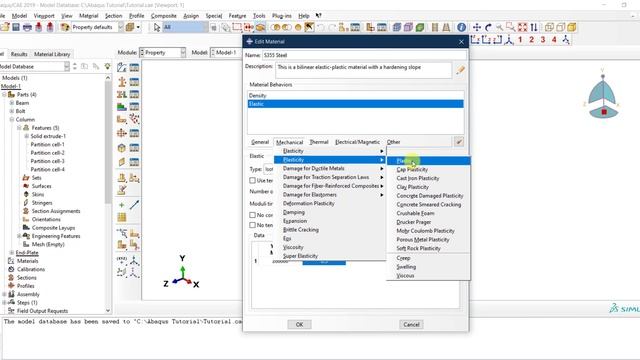Click the Save Model Database icon
640x360 pixels.
tap(16, 27)
